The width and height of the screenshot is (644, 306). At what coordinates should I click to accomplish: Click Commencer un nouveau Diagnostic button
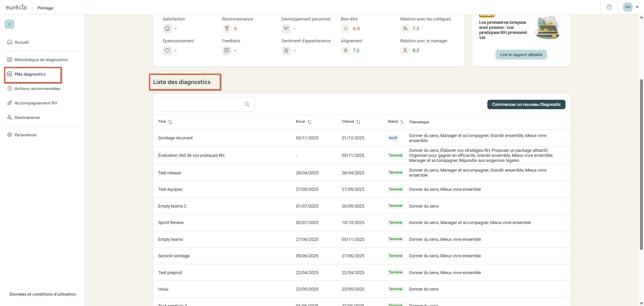pyautogui.click(x=526, y=104)
